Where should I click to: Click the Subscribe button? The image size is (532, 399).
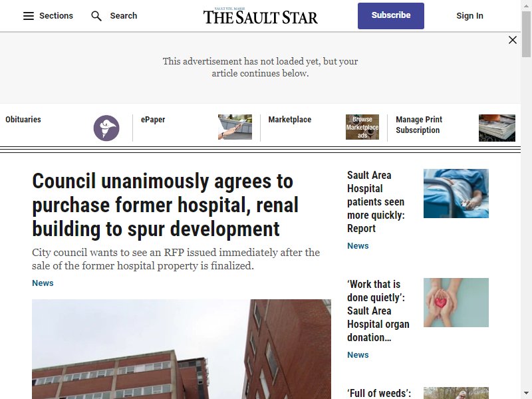click(391, 16)
